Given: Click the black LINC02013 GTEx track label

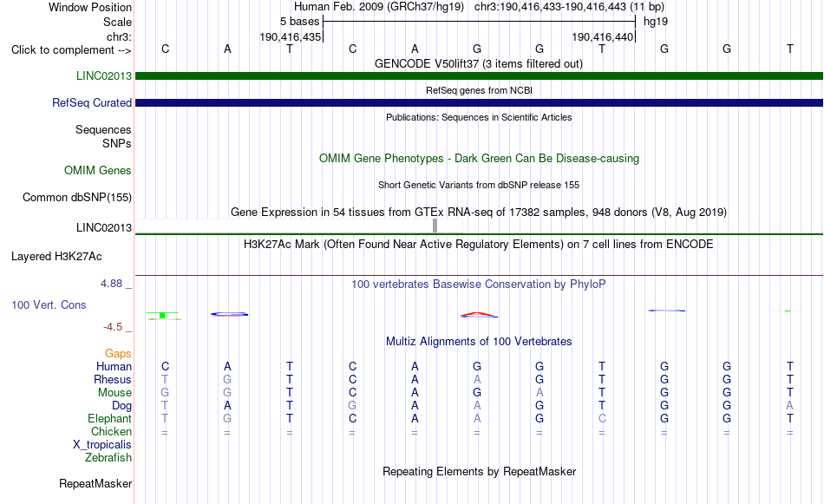Looking at the screenshot, I should [x=103, y=228].
